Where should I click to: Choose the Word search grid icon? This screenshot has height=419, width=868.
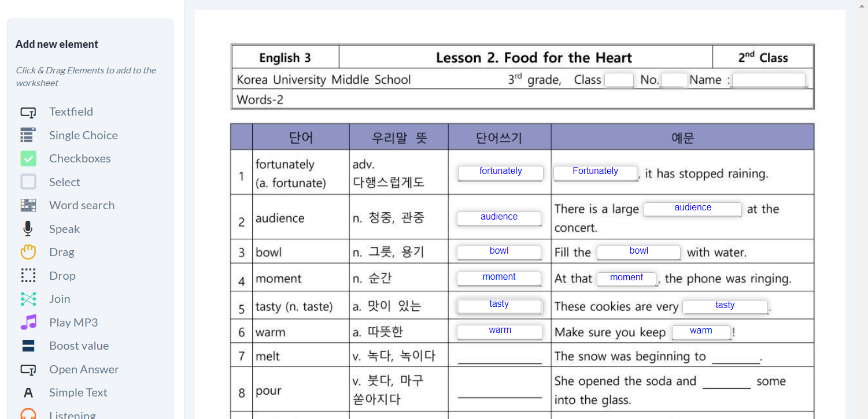(28, 205)
